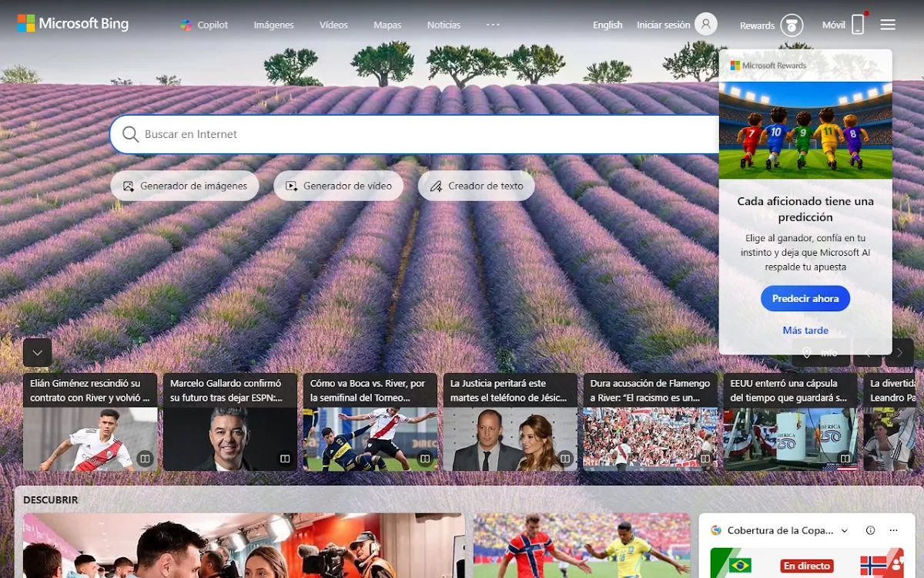Open more options on Cobertura widget
Screen dimensions: 924x578
click(894, 530)
